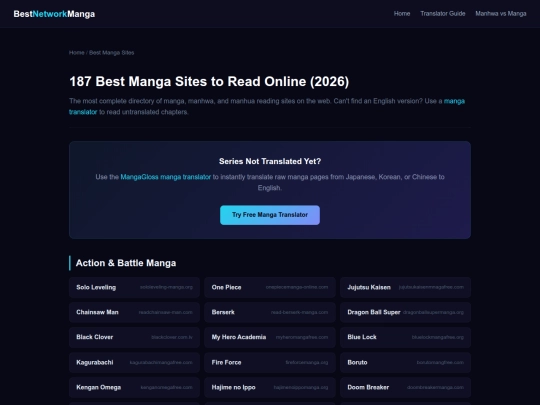Click the Series Not Translated Yet? heading
The image size is (540, 405).
click(x=270, y=161)
